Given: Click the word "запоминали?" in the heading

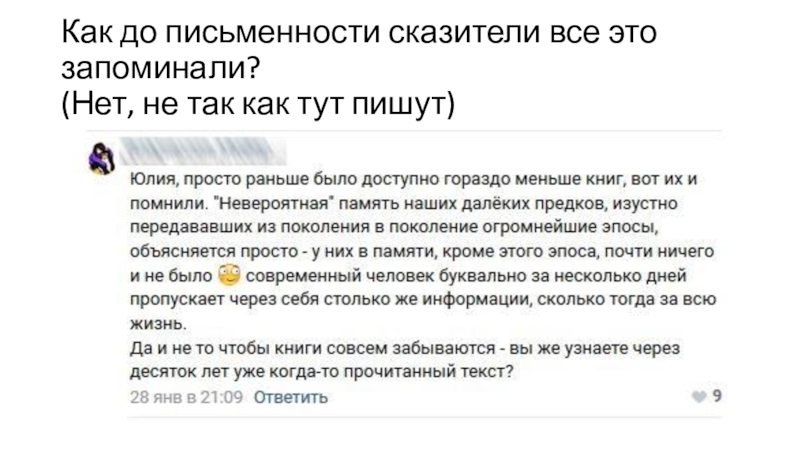Looking at the screenshot, I should pyautogui.click(x=162, y=69).
